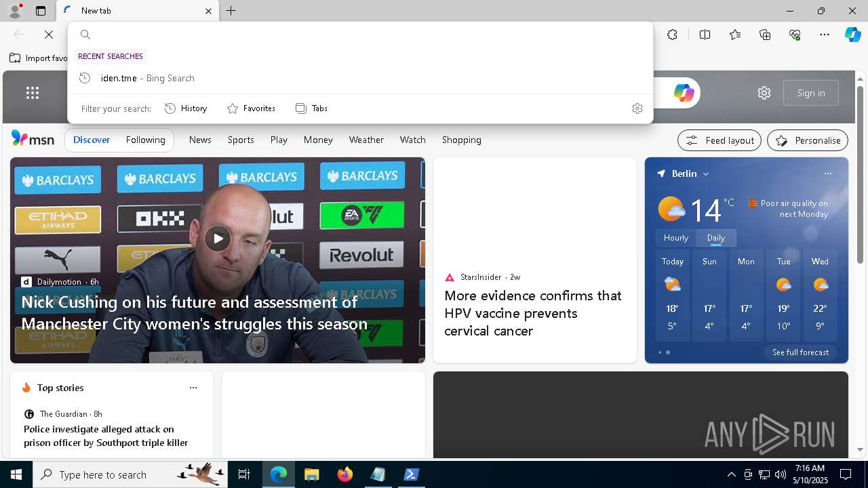Filter search by History

(186, 108)
